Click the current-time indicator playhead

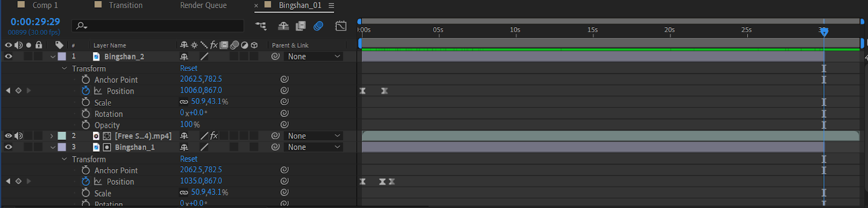[x=824, y=32]
